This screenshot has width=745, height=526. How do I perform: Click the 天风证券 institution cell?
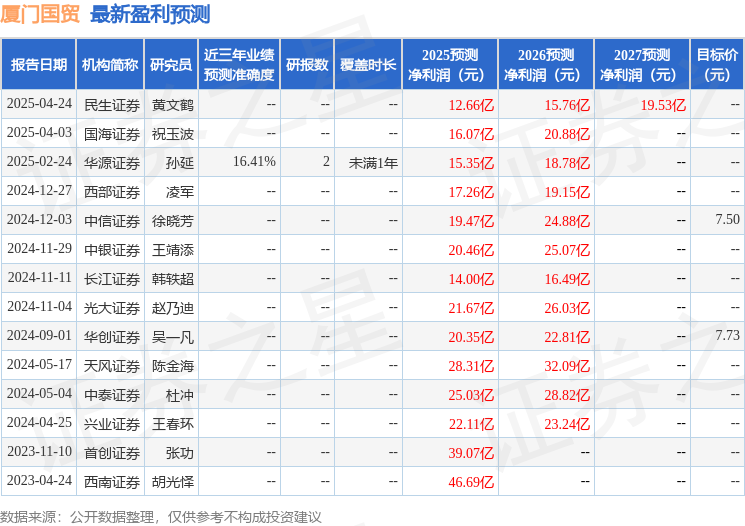112,366
